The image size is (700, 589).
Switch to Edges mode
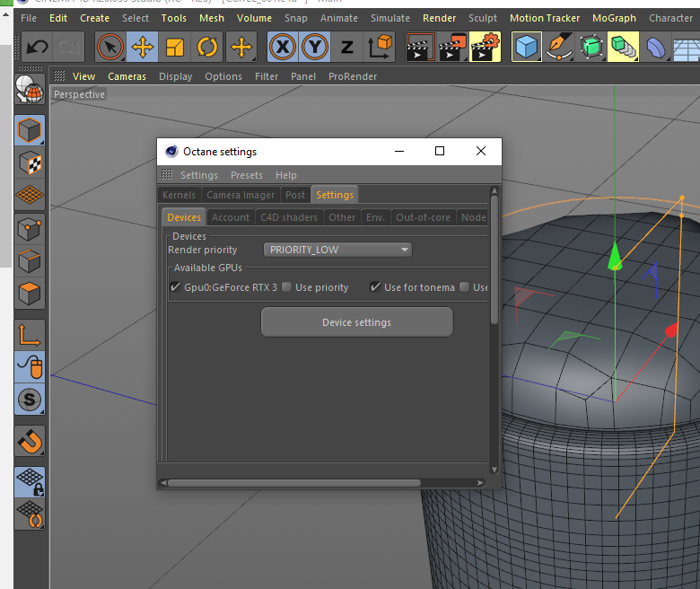coord(30,261)
